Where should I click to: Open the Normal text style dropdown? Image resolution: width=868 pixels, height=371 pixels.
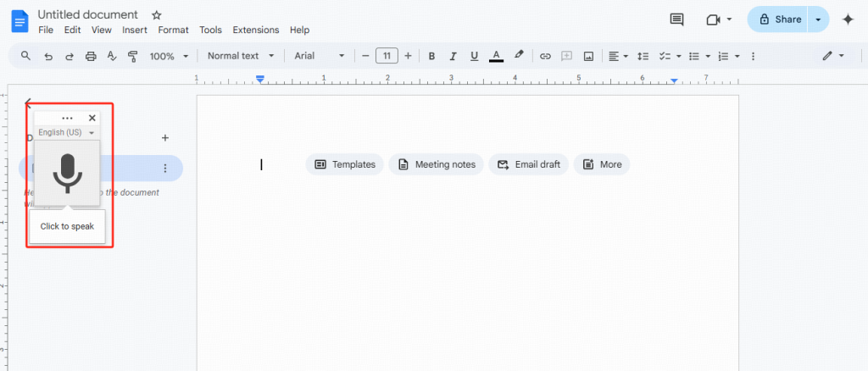pos(241,56)
